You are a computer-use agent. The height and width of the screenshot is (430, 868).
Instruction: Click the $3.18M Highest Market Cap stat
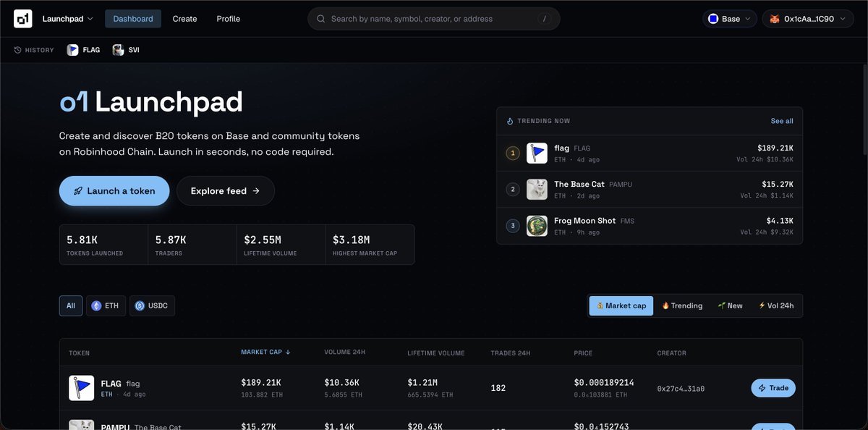click(370, 245)
